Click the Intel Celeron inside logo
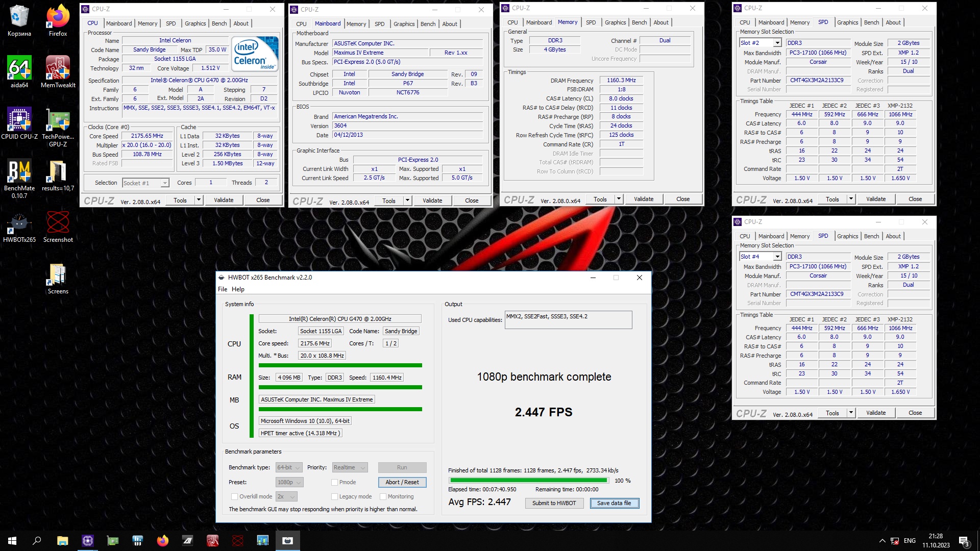 255,54
